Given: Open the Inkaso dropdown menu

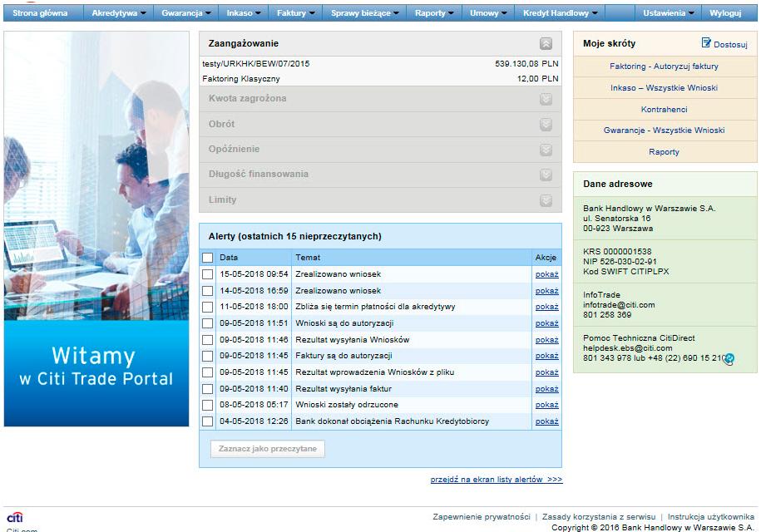Looking at the screenshot, I should click(244, 13).
